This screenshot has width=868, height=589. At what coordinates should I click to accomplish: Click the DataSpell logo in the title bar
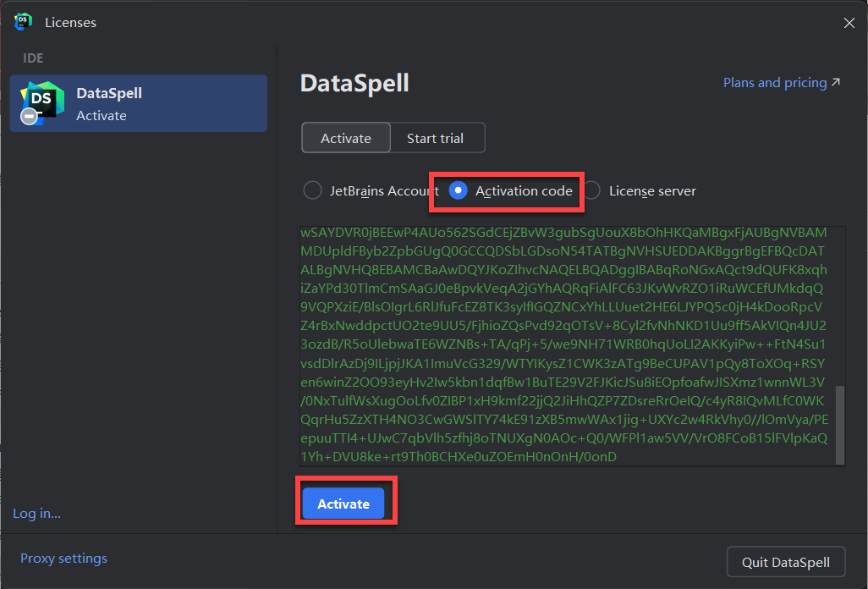(23, 22)
